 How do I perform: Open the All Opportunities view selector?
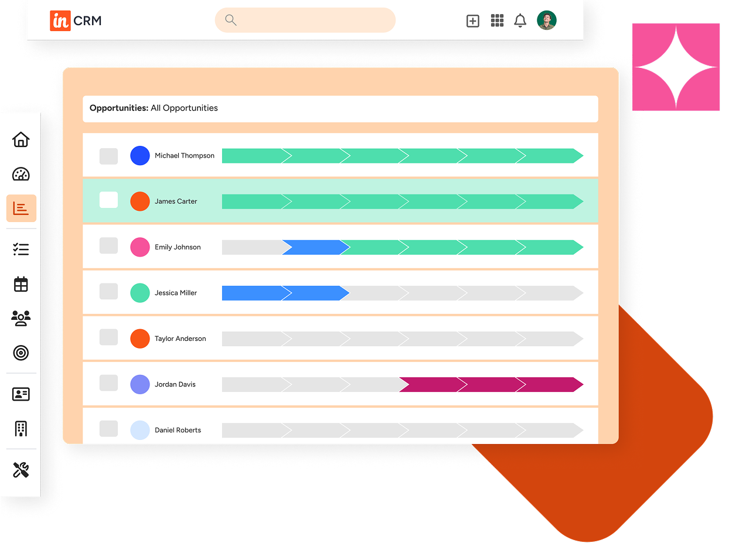pyautogui.click(x=184, y=108)
